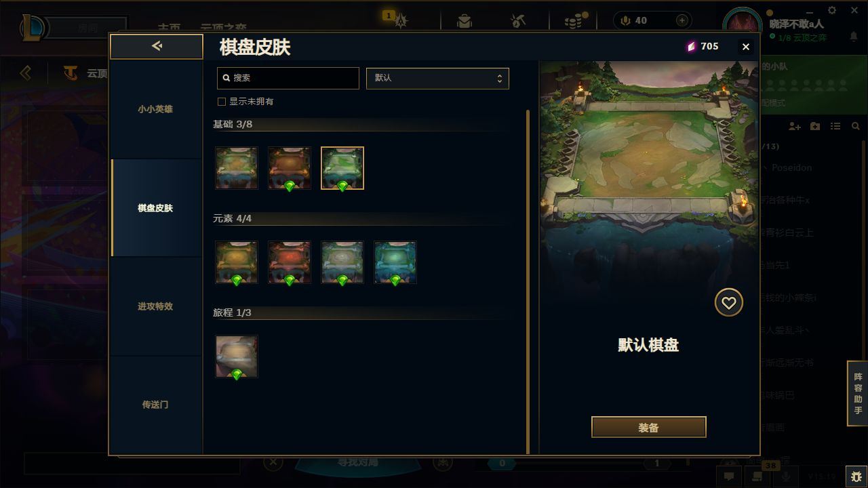Viewport: 868px width, 488px height.
Task: Enable the 显示未拥有 checkbox
Action: [221, 102]
